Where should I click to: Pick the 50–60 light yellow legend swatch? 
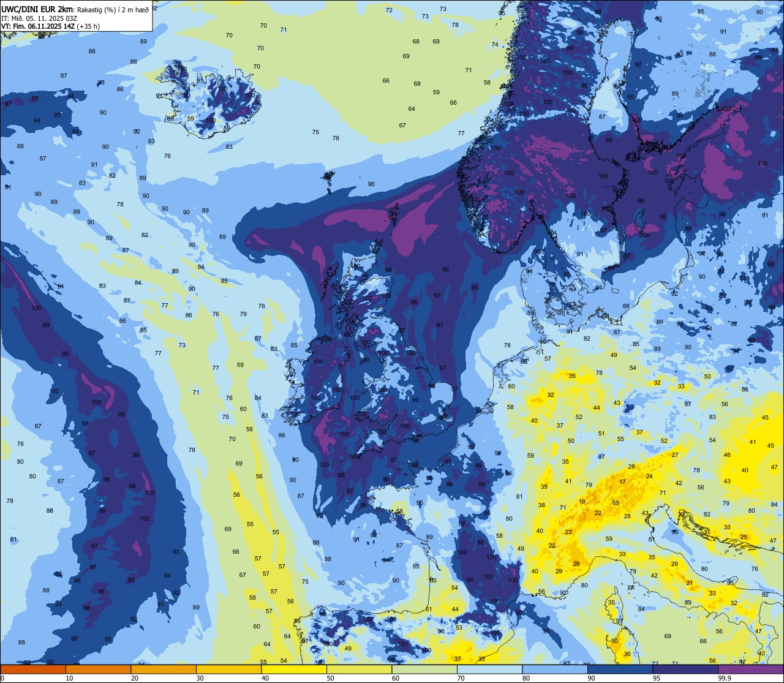[359, 669]
